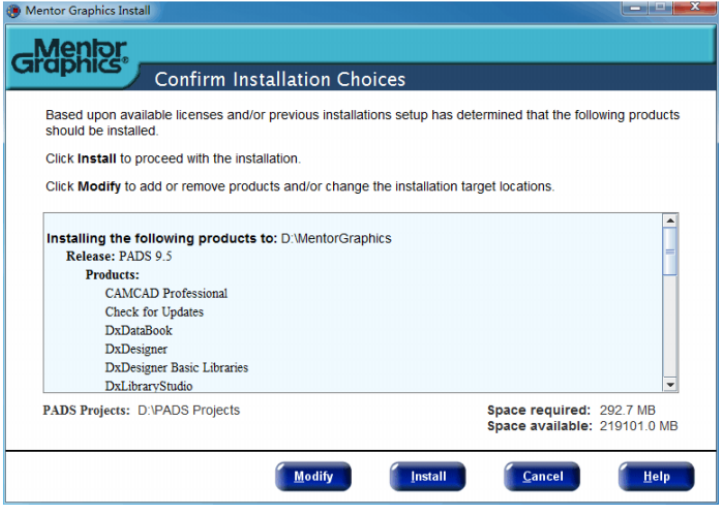Click the product list scrollbar thumb
This screenshot has height=507, width=719.
(x=670, y=251)
